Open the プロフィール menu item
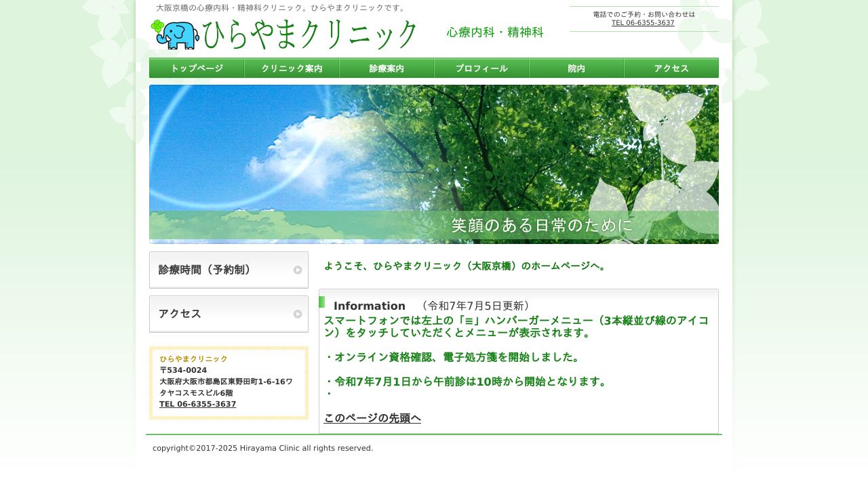Screen dimensions: 868x488 481,68
